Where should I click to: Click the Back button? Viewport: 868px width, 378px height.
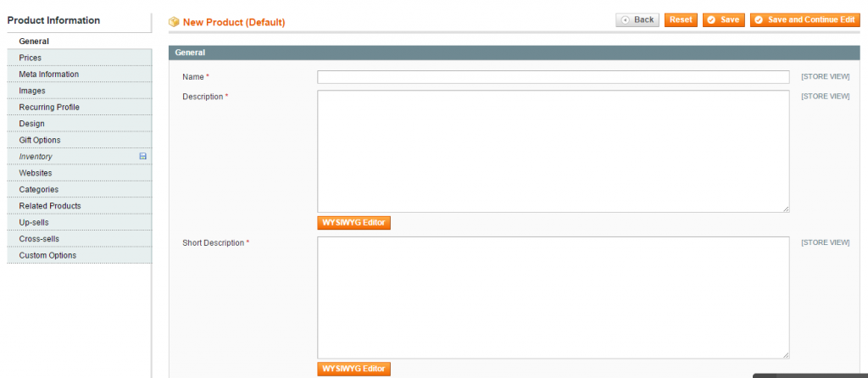(x=637, y=20)
